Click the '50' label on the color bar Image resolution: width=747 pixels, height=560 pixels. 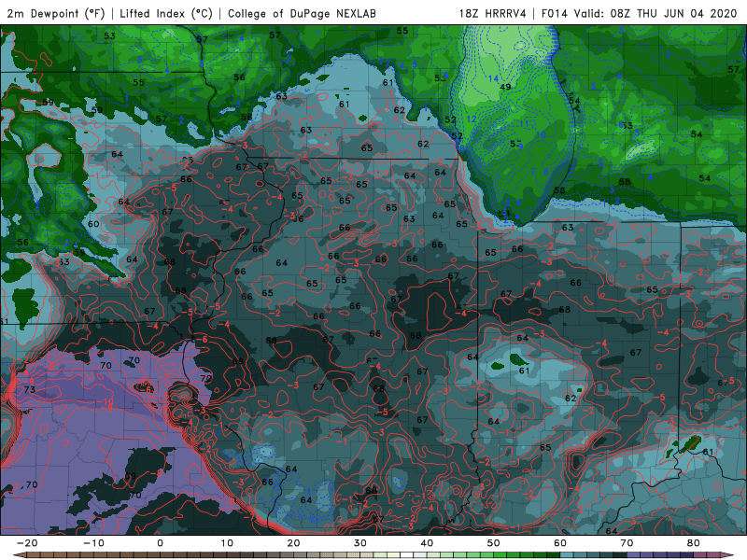pos(494,543)
